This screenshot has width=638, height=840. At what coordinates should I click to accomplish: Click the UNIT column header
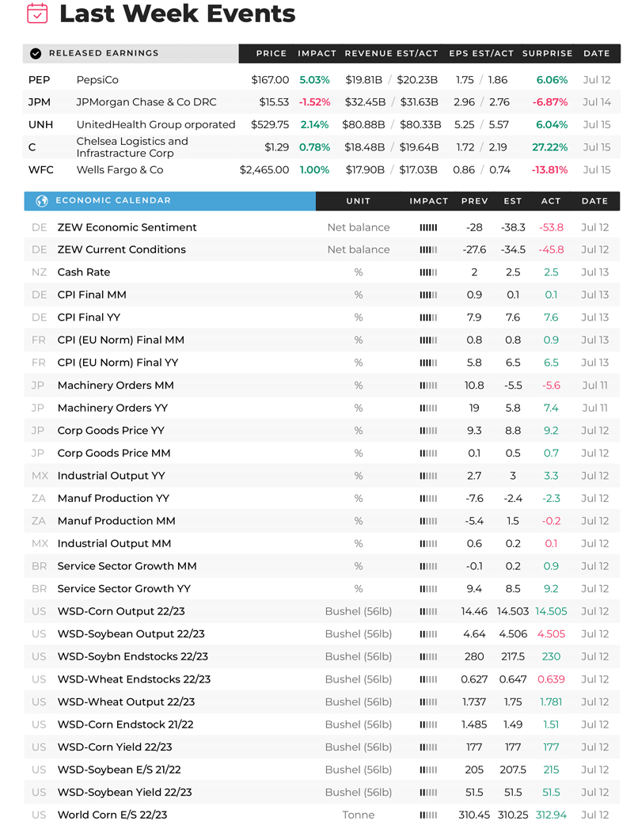pos(359,201)
